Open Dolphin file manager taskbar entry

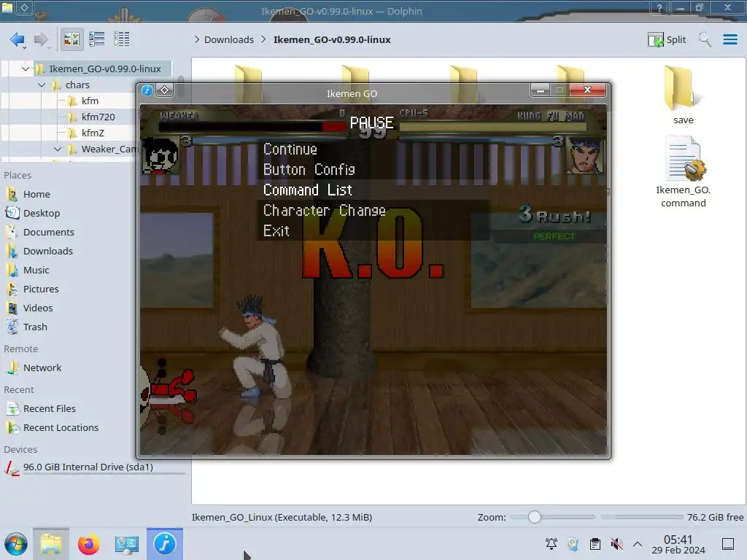[x=51, y=544]
